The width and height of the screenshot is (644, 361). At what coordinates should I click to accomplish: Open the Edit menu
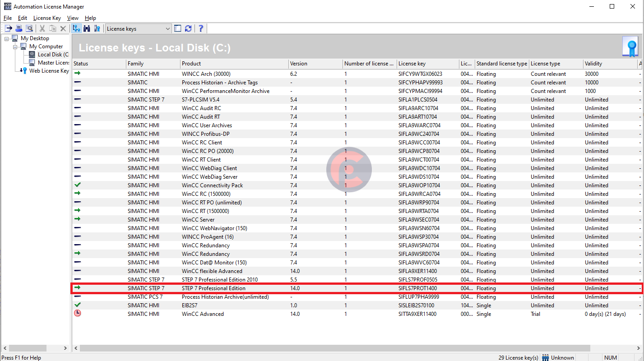click(x=23, y=18)
